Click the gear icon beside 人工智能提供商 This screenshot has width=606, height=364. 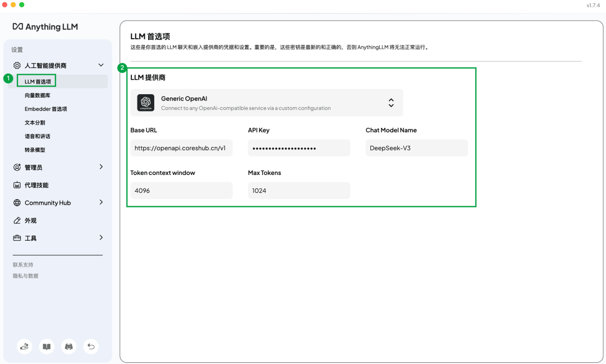(17, 65)
